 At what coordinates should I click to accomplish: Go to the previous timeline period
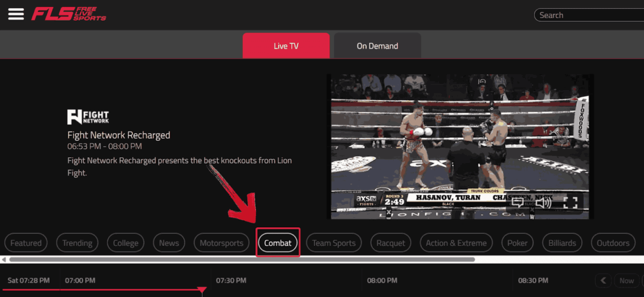603,281
